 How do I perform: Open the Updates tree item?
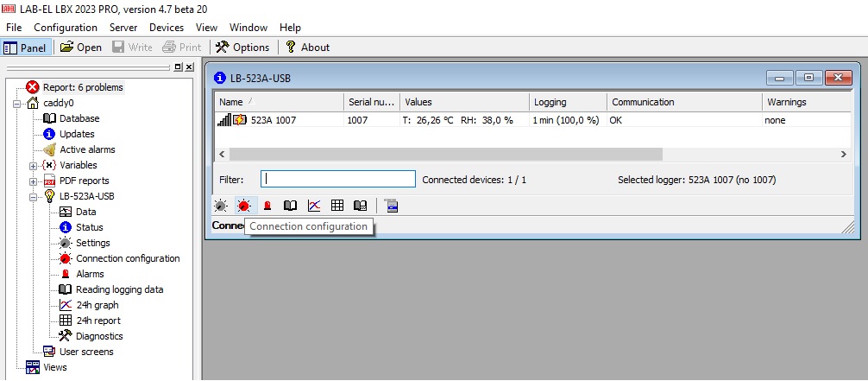pyautogui.click(x=77, y=134)
